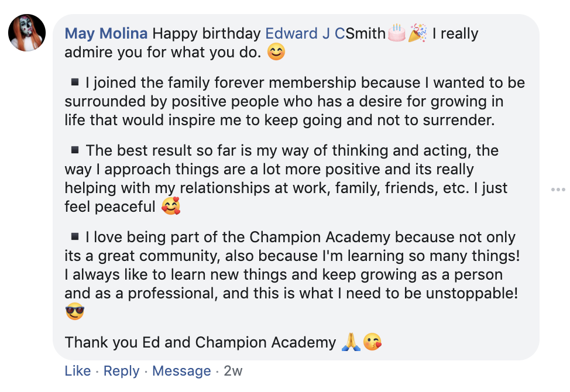Click the bullet before 'I joined the family'
This screenshot has width=570, height=392.
point(74,82)
